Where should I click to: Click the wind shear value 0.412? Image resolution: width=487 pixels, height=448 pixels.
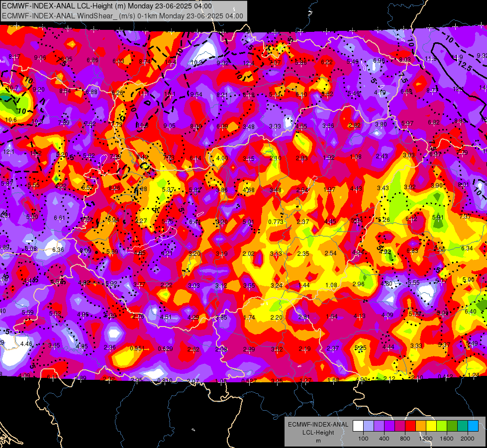pos(445,377)
